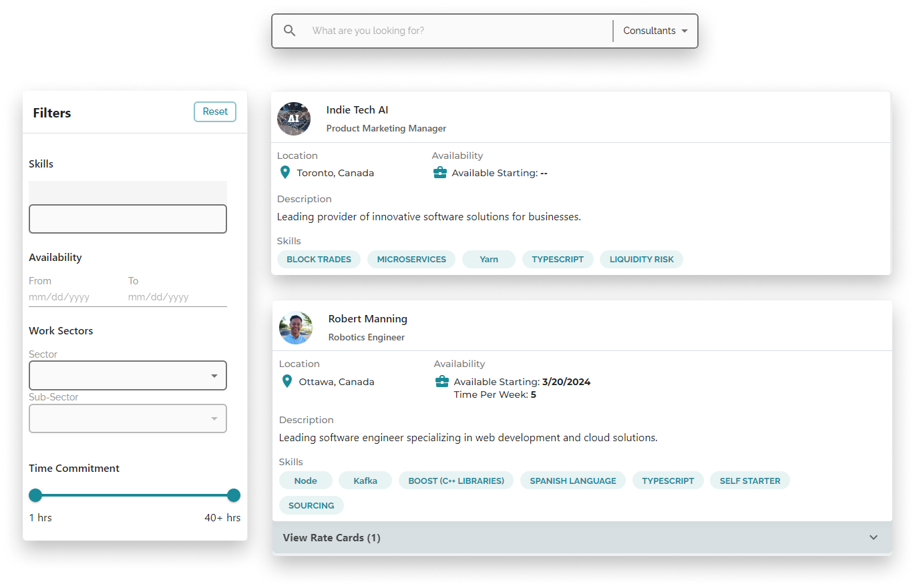
Task: Expand View Rate Cards section
Action: click(582, 538)
